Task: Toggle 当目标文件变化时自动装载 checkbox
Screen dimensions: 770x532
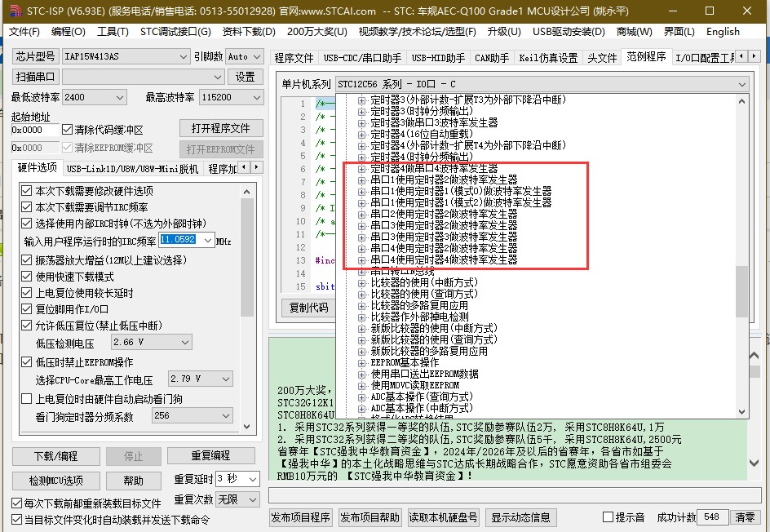Action: pos(16,520)
